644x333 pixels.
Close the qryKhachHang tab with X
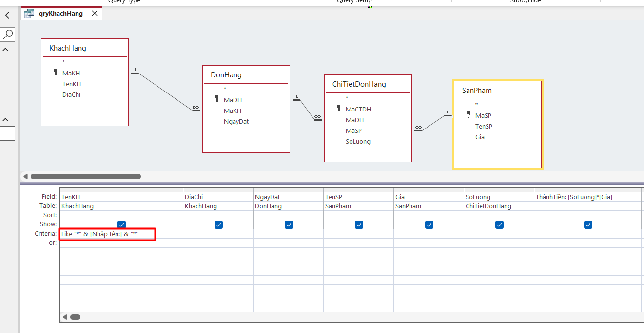95,14
